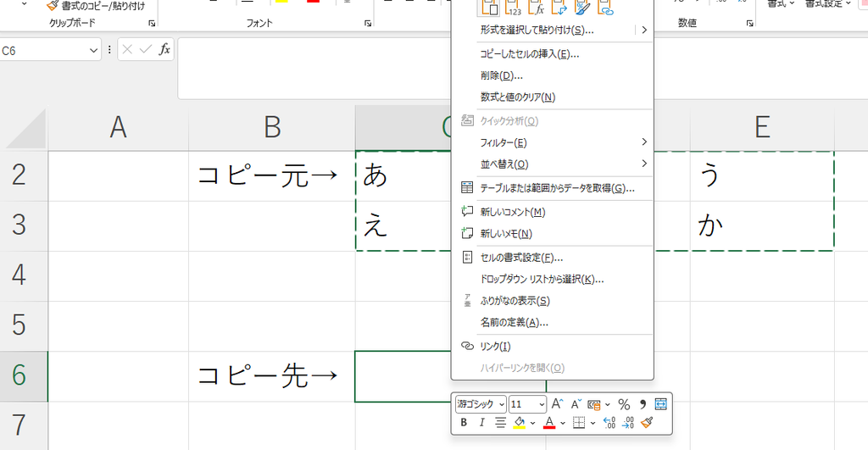Select 削除(D)... from context menu
Viewport: 868px width, 450px height.
coord(553,75)
